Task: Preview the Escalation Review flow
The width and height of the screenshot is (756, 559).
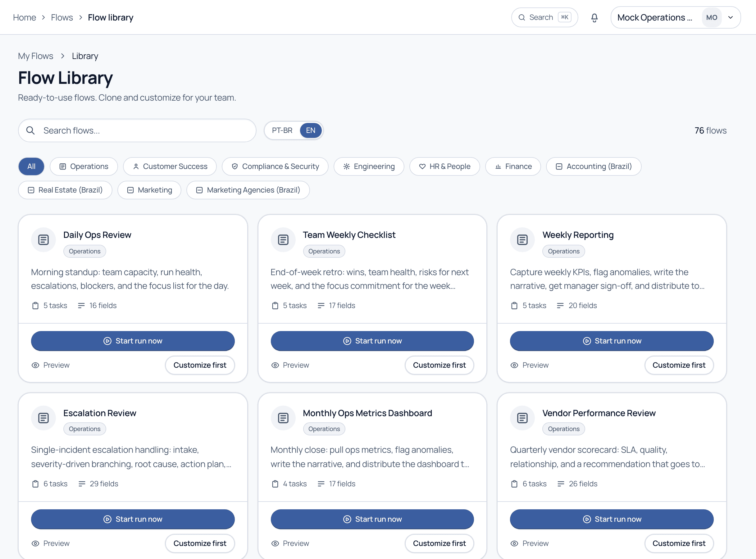Action: pyautogui.click(x=50, y=543)
